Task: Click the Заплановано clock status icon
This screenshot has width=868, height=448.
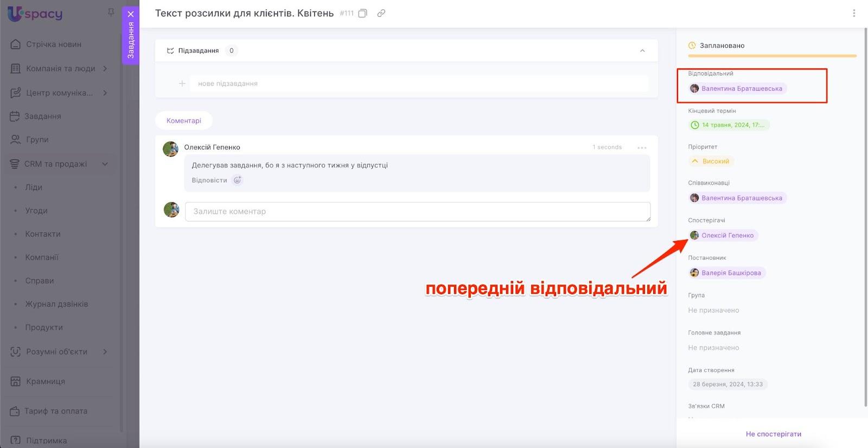Action: click(692, 46)
